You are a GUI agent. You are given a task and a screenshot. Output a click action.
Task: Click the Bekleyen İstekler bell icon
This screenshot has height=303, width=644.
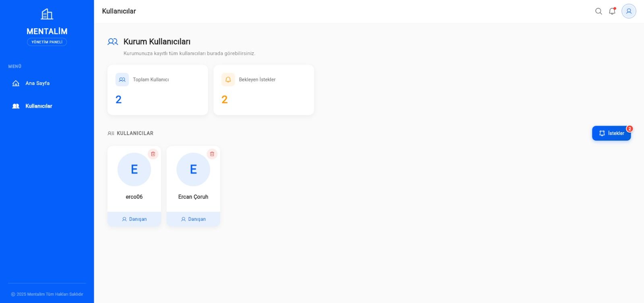click(x=228, y=80)
